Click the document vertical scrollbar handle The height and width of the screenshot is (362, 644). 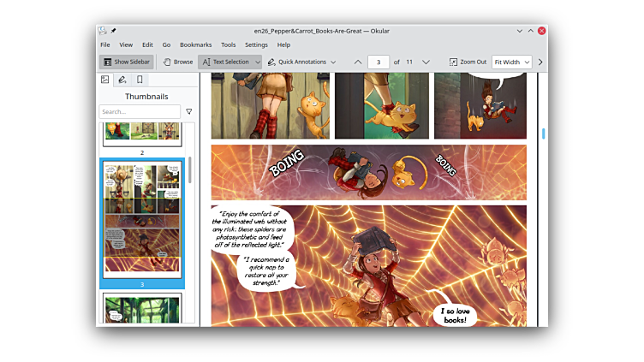pyautogui.click(x=543, y=134)
